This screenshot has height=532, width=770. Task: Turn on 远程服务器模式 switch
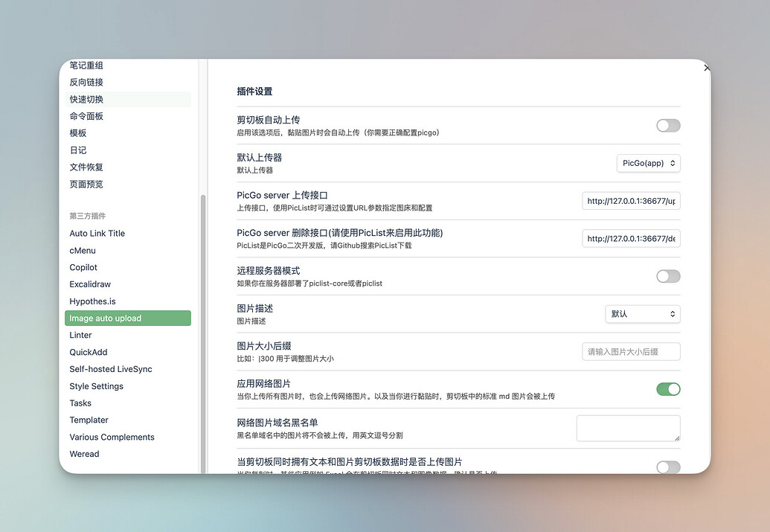tap(668, 277)
